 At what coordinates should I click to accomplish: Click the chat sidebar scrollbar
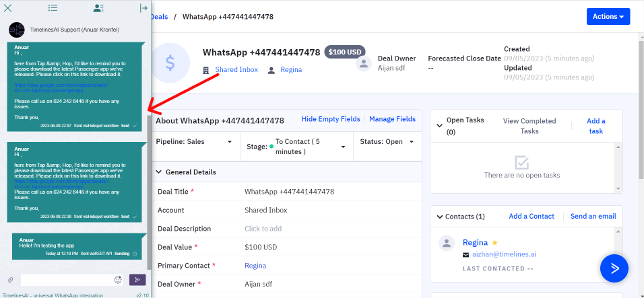[x=149, y=192]
